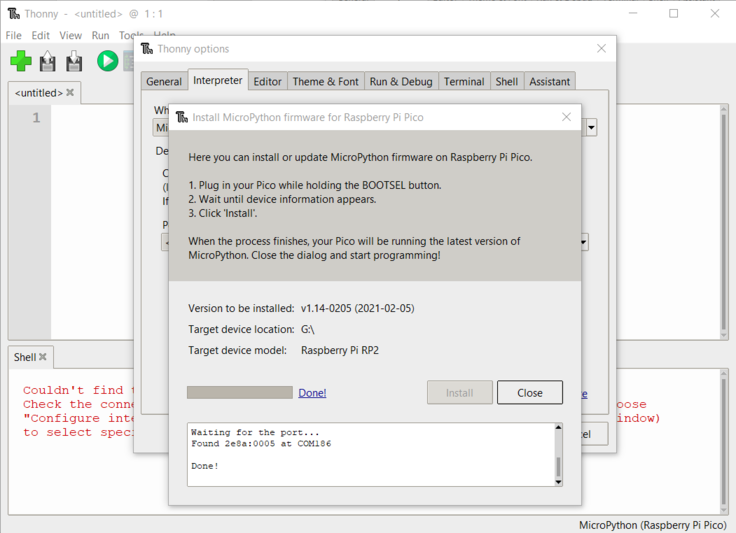Click the version text v1.14-0205 (2021-02-05)
Screen dimensions: 736x533
[358, 308]
